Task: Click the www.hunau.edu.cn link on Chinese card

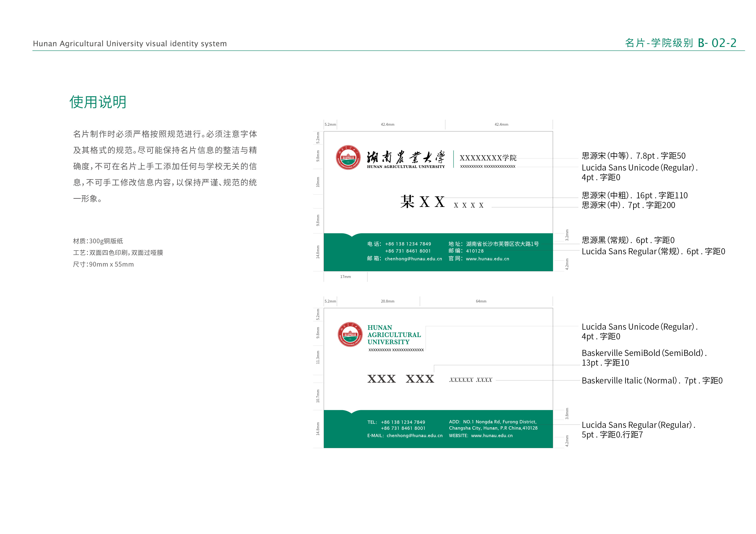Action: pyautogui.click(x=487, y=259)
